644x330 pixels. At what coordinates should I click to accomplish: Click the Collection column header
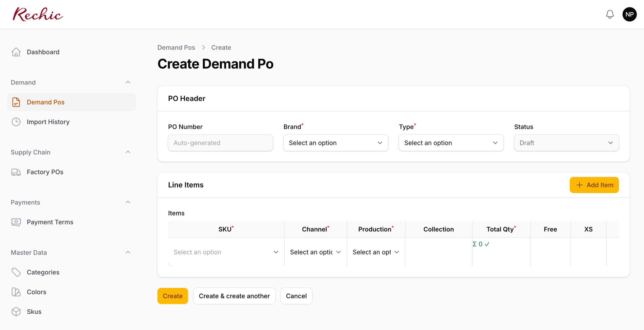[x=438, y=229]
